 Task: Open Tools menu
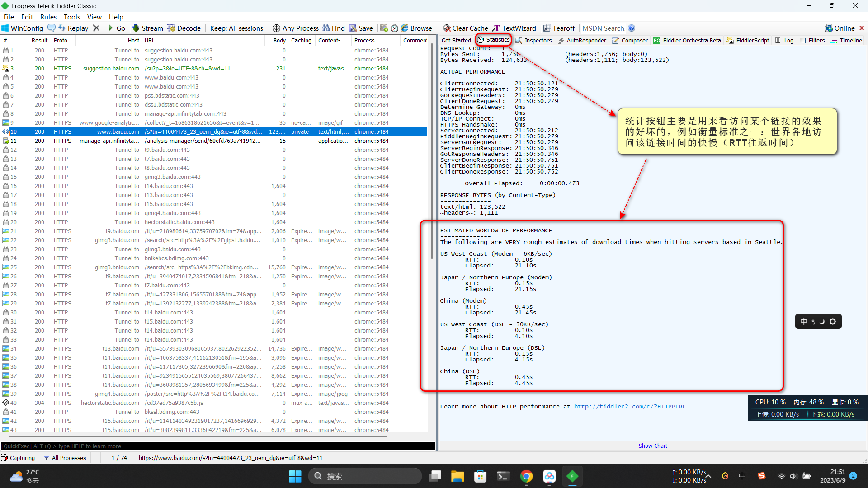tap(71, 17)
